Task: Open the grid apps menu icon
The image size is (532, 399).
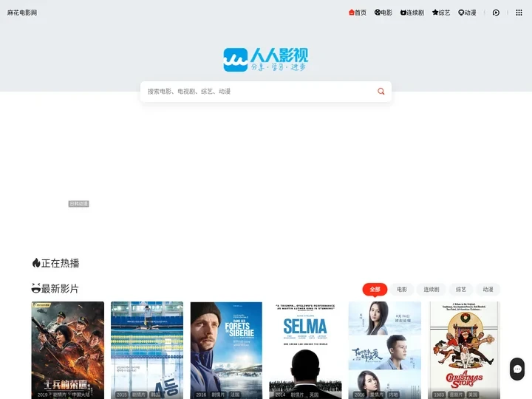Action: [519, 13]
